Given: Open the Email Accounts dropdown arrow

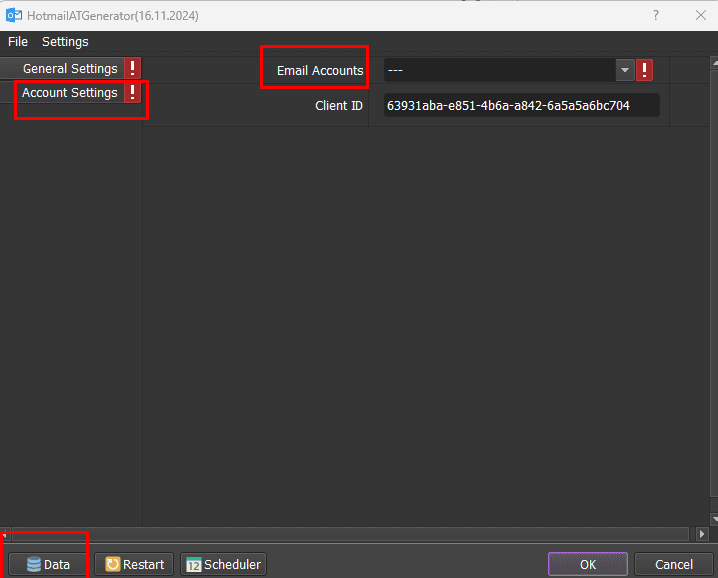Looking at the screenshot, I should pos(625,70).
